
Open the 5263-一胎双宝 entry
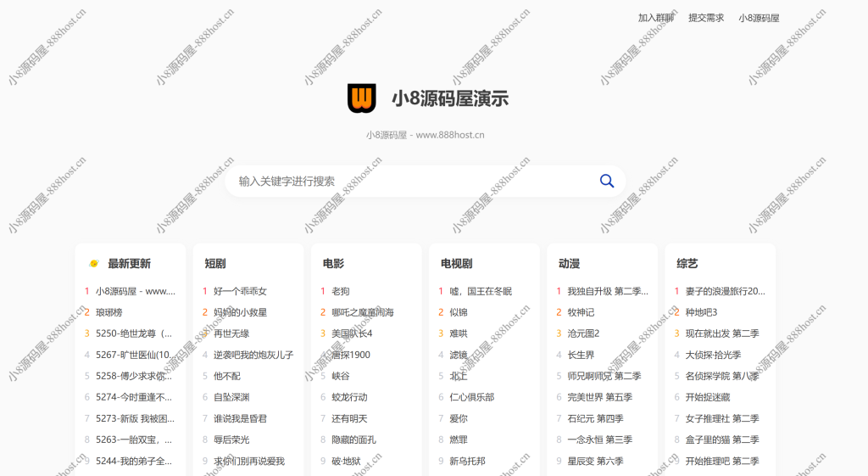click(x=134, y=440)
